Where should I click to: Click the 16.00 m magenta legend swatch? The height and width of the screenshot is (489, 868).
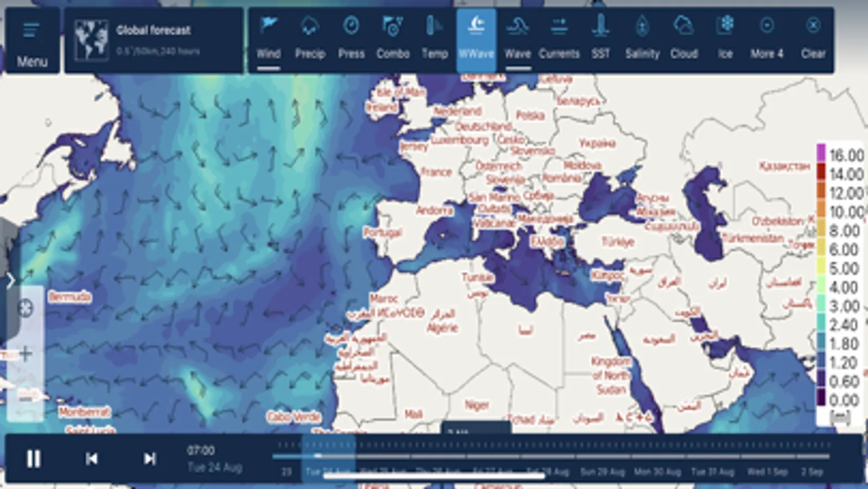[821, 153]
